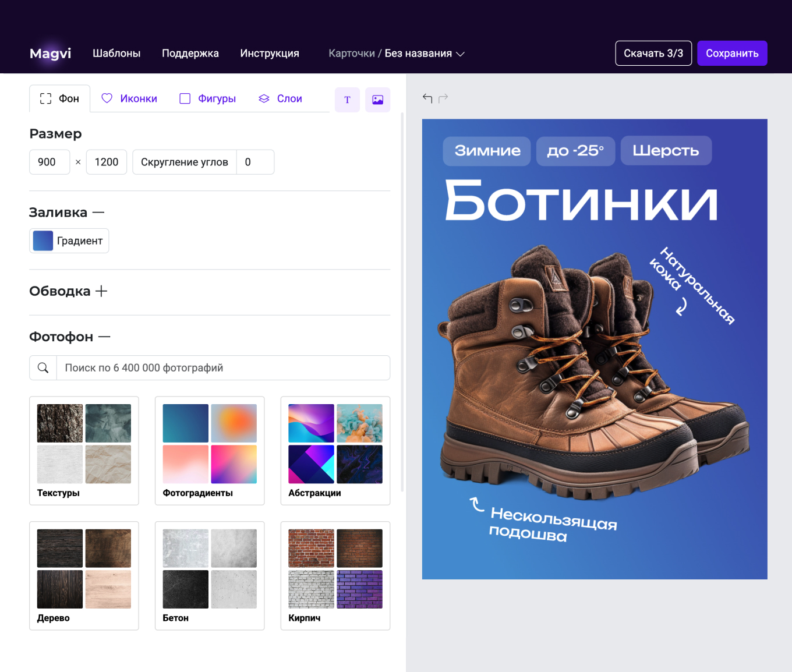Click the redo arrow icon
Screen dimensions: 792x672
(443, 98)
